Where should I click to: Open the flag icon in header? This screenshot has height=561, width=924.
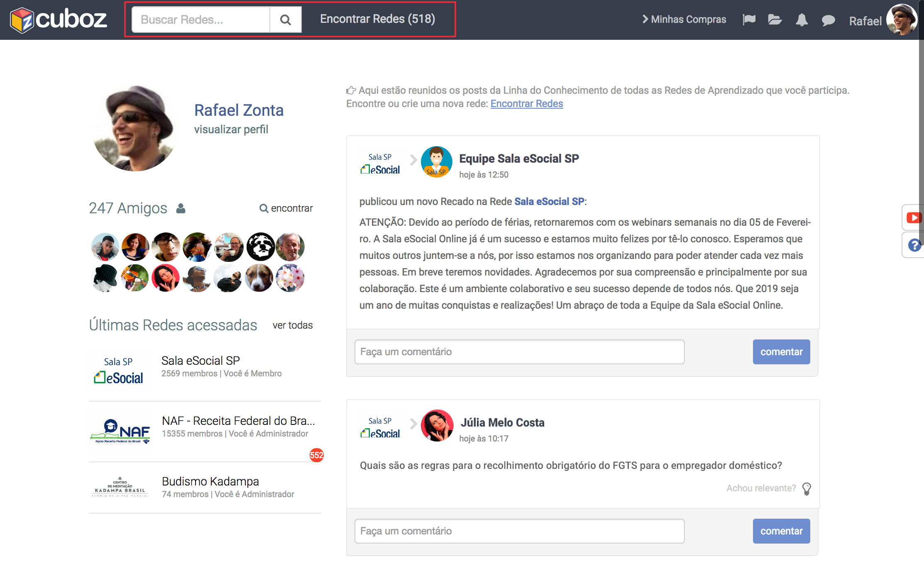coord(749,20)
